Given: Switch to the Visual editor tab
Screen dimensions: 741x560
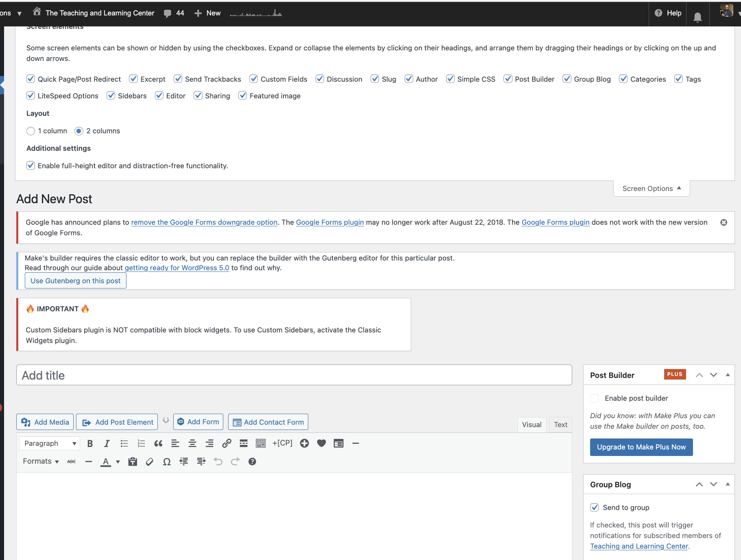Looking at the screenshot, I should tap(532, 425).
